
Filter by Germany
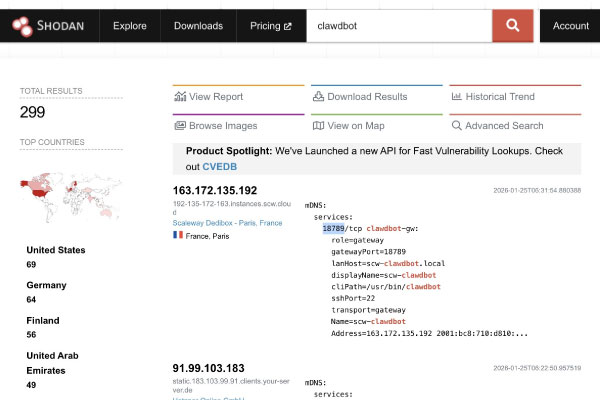coord(46,285)
